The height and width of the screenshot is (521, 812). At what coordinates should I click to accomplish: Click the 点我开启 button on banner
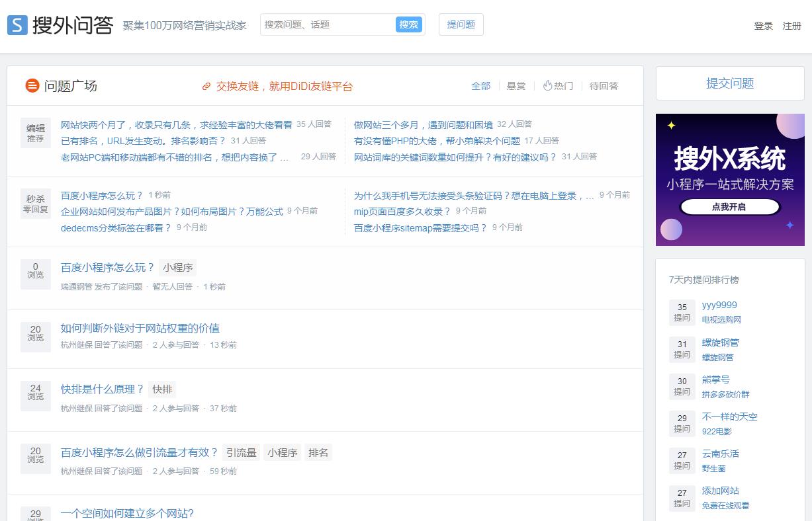point(729,207)
